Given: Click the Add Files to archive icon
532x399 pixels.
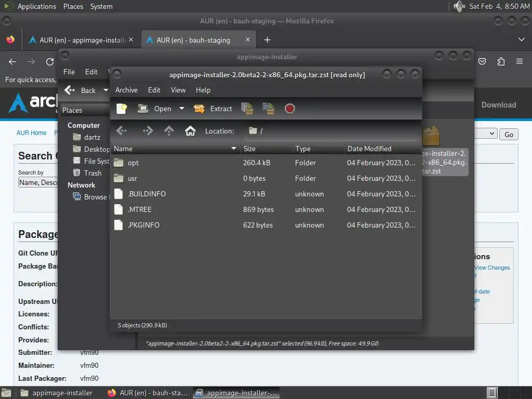Looking at the screenshot, I should (x=247, y=109).
